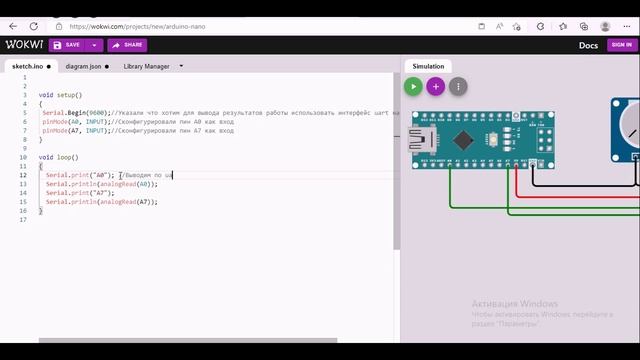Click the USB connector on the Nano board
640x360 pixels.
pyautogui.click(x=422, y=140)
